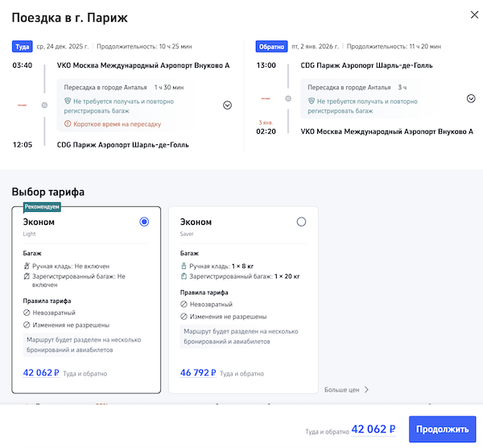
Task: Click Light fare hand luggage icon
Action: click(27, 265)
